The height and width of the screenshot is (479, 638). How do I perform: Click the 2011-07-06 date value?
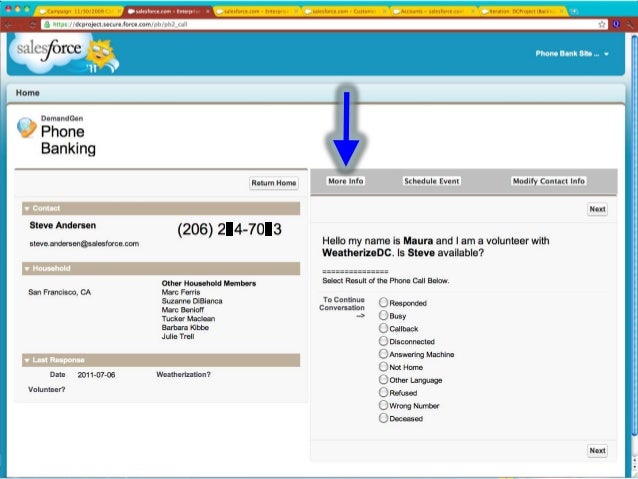tap(96, 375)
